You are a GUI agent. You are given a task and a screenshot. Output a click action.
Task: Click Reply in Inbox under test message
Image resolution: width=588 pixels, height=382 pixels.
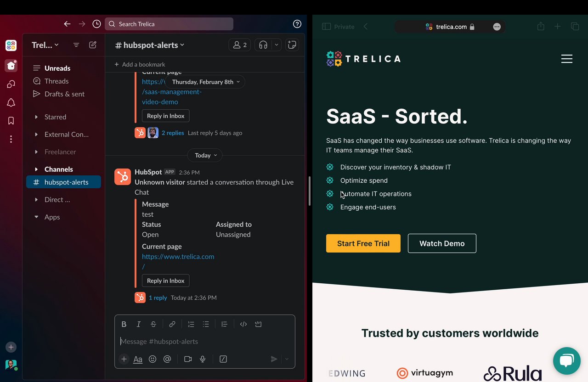(165, 281)
